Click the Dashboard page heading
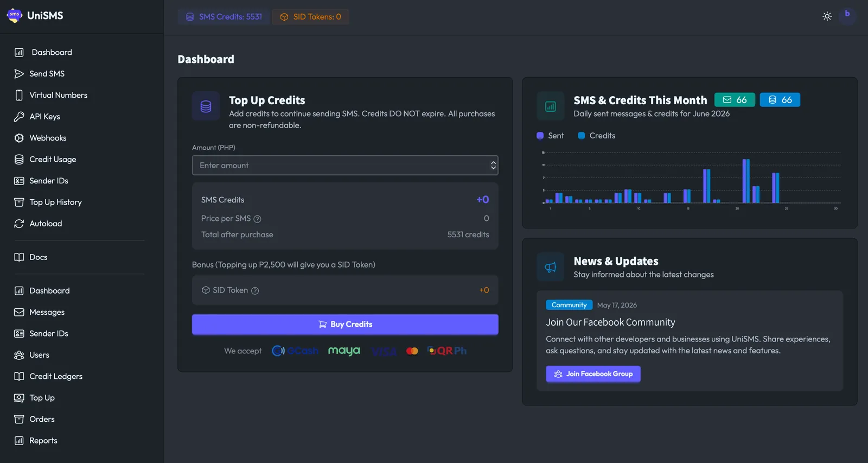This screenshot has width=868, height=463. point(206,59)
